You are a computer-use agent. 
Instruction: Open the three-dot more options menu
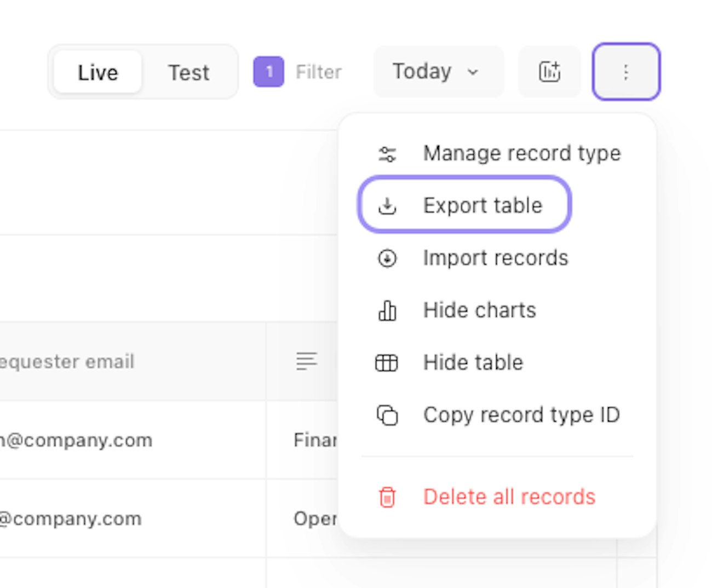(x=626, y=72)
